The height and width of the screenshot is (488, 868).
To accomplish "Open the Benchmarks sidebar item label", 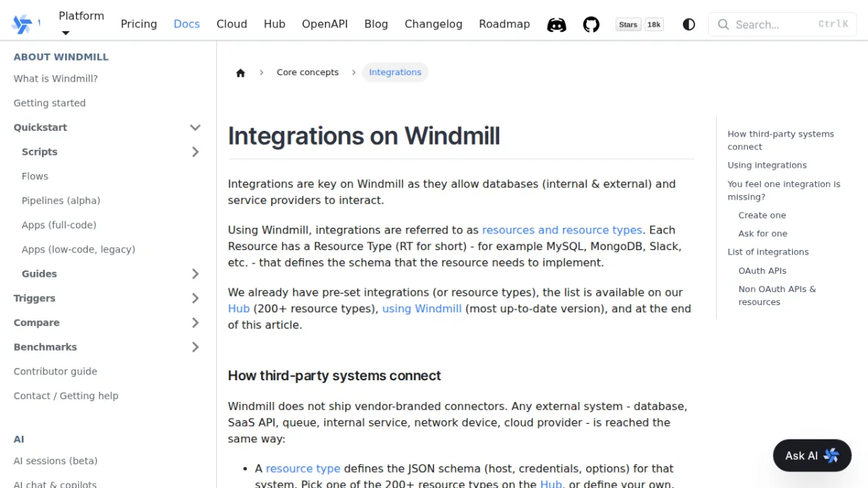I will pyautogui.click(x=45, y=347).
